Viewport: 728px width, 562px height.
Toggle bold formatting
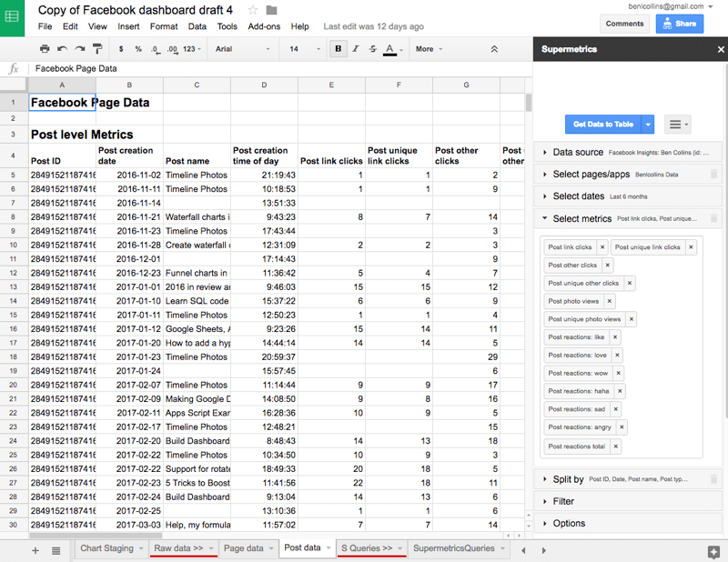coord(338,49)
